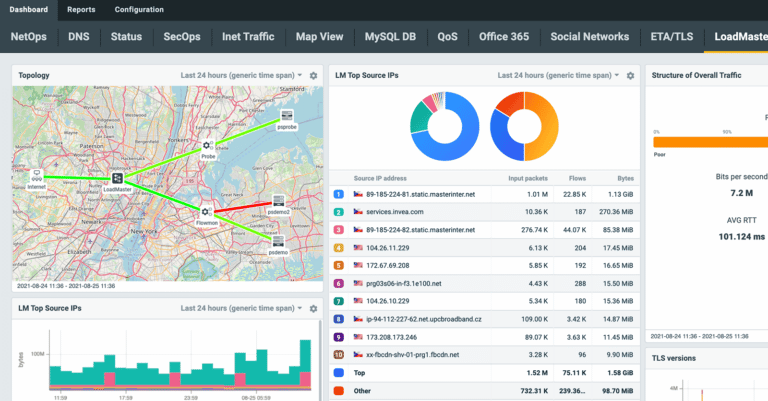Viewport: 768px width, 401px height.
Task: Open the MySQL DB dashboard tab
Action: (x=390, y=37)
